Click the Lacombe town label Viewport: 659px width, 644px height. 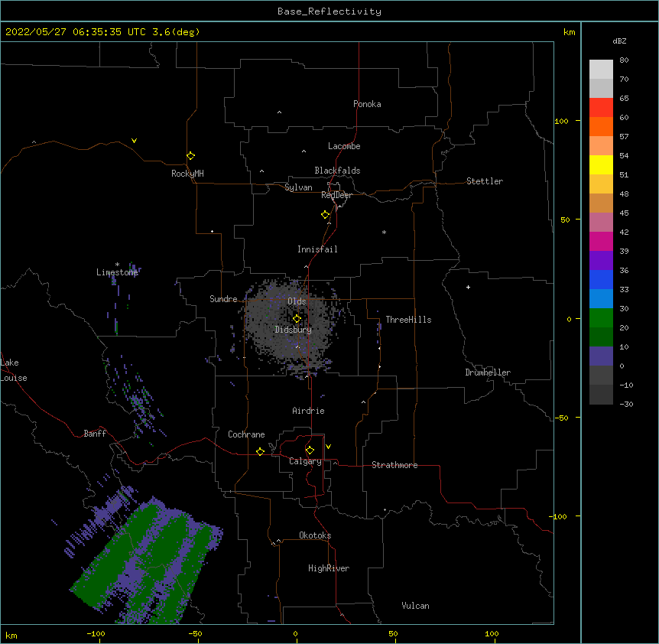coord(344,146)
